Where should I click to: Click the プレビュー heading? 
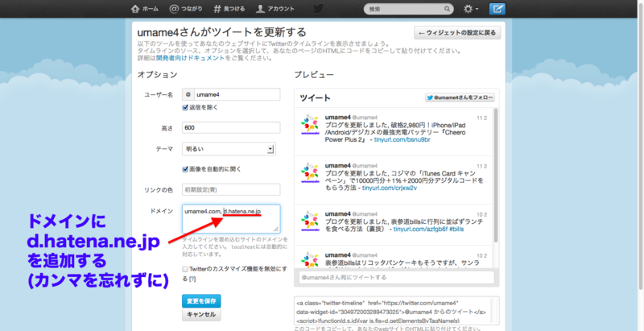pyautogui.click(x=314, y=75)
